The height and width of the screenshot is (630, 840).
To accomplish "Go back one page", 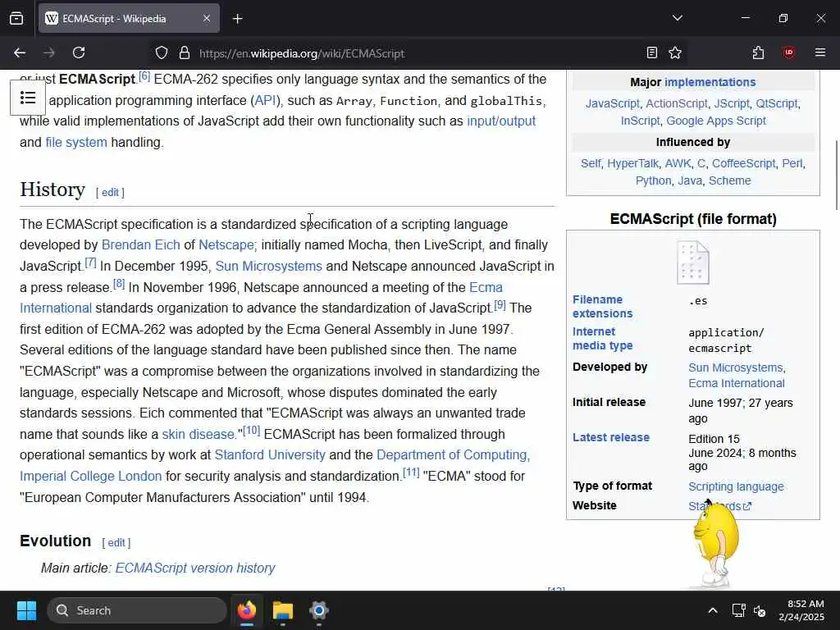I will click(20, 53).
